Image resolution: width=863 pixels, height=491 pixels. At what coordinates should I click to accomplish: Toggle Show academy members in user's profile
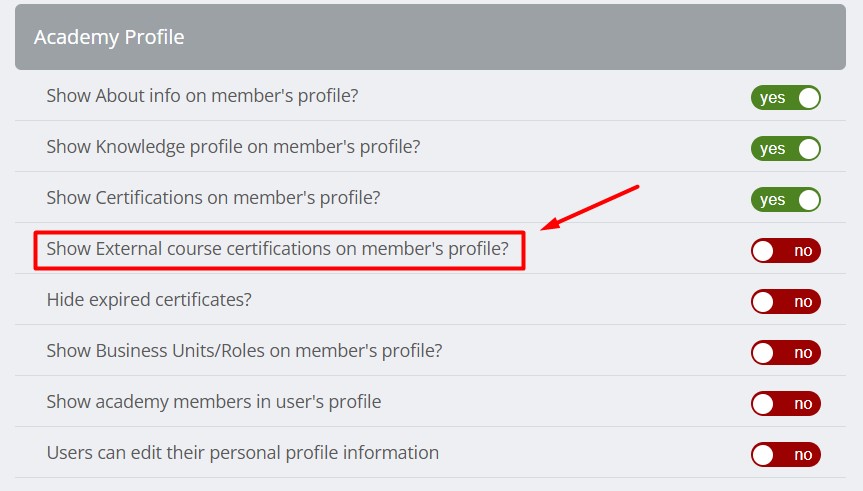coord(786,403)
